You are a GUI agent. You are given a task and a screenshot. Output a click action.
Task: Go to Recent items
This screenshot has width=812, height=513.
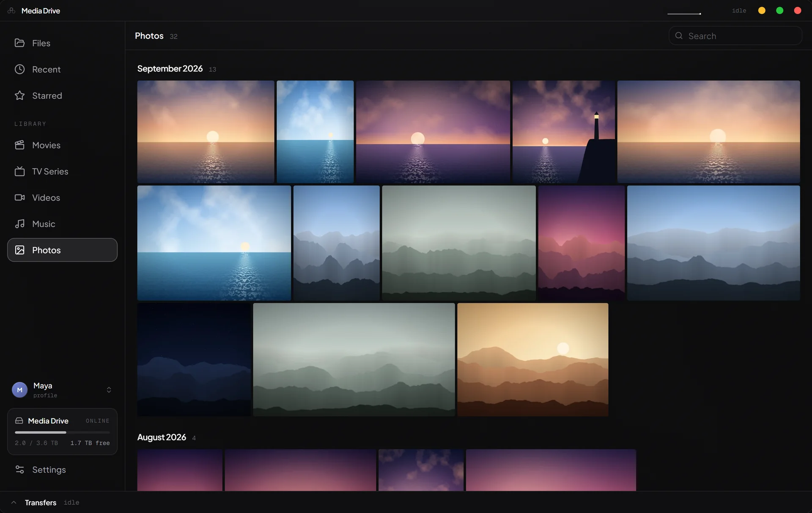pyautogui.click(x=62, y=69)
